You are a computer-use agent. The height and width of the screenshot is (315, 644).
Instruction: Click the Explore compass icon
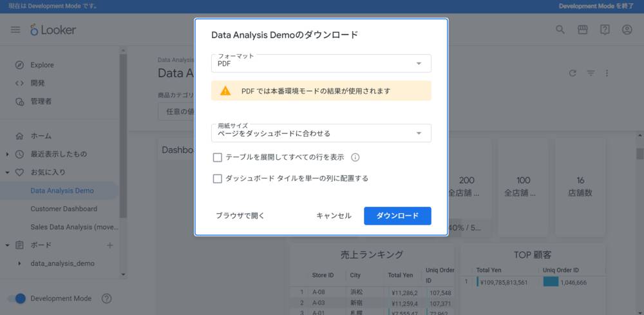point(19,65)
